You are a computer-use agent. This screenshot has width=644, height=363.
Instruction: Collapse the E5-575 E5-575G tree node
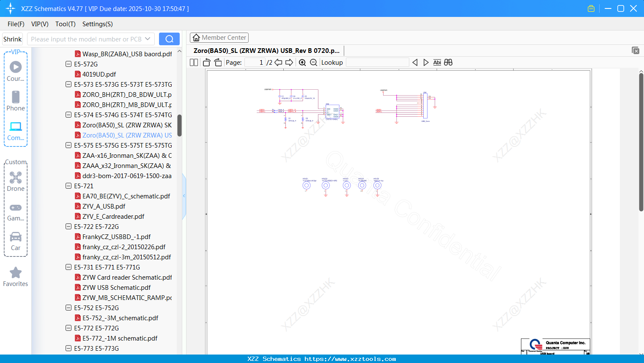(69, 145)
